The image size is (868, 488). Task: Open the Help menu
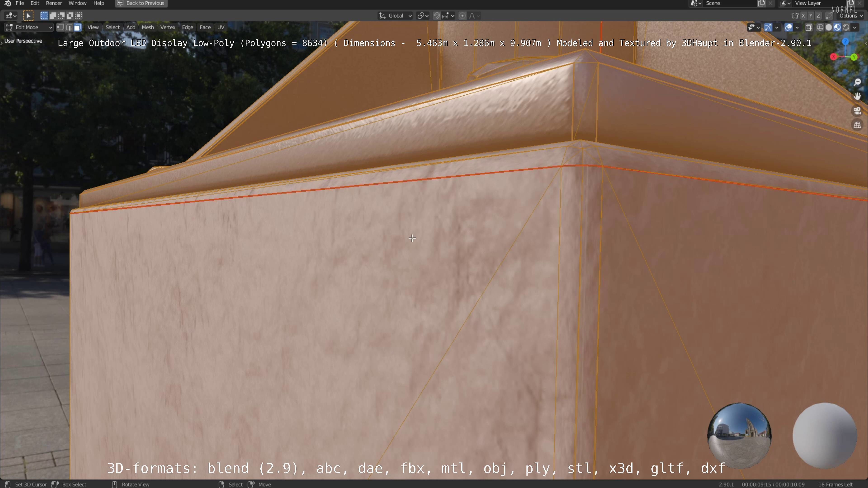(x=99, y=3)
